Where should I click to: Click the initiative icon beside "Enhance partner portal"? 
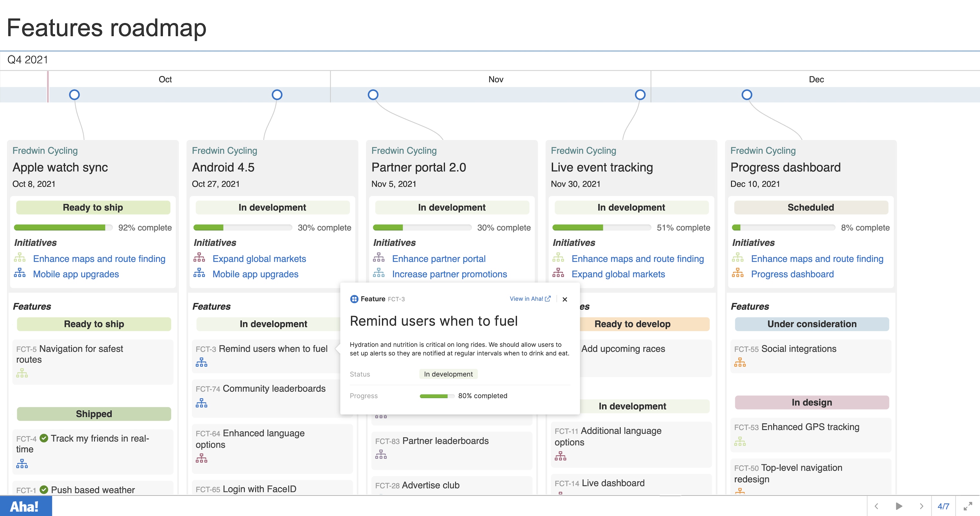pyautogui.click(x=379, y=258)
